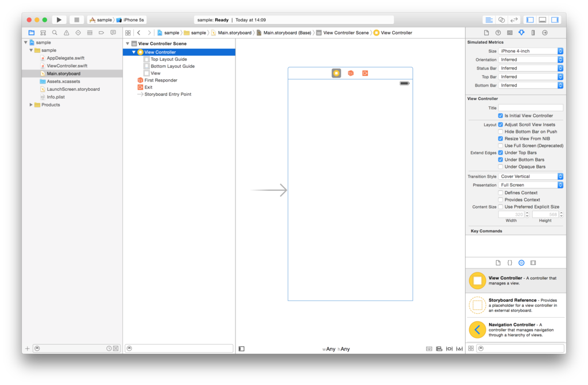This screenshot has width=588, height=385.
Task: Open the related items menu
Action: tap(128, 33)
